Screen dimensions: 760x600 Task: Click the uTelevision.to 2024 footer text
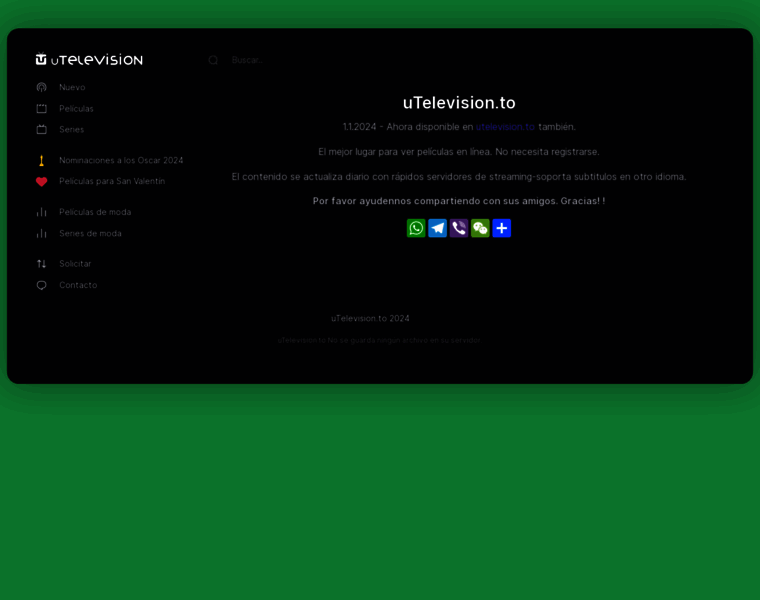370,318
